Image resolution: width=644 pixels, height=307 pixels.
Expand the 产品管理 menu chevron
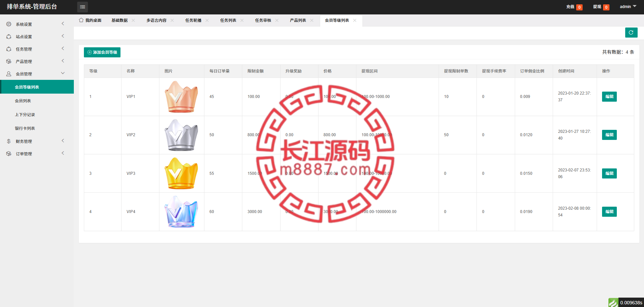pos(63,61)
